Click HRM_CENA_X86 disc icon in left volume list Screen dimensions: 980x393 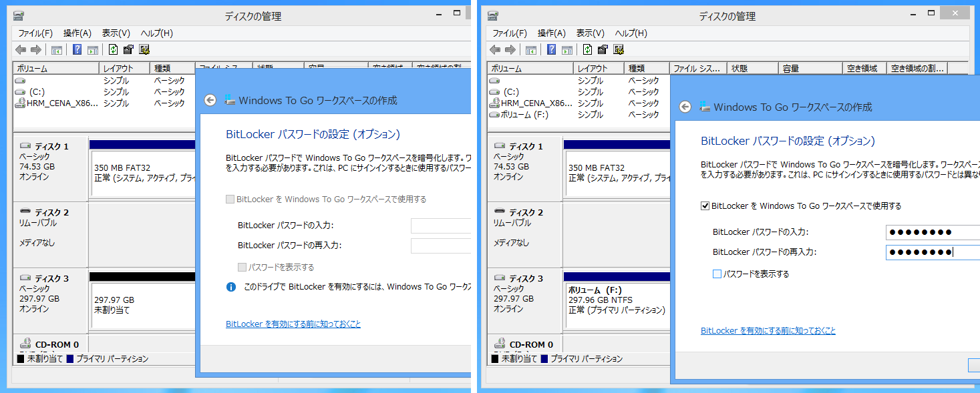(21, 103)
